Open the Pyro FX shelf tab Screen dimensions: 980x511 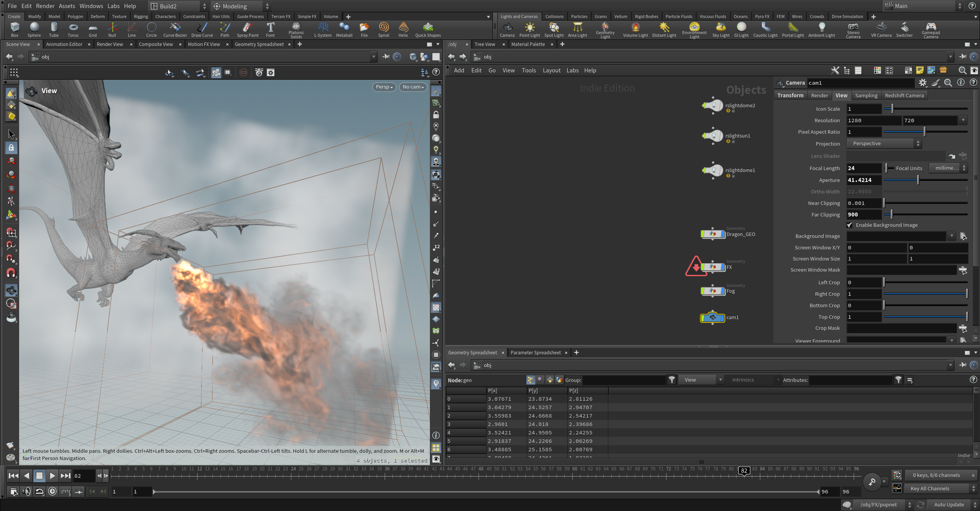click(x=762, y=16)
